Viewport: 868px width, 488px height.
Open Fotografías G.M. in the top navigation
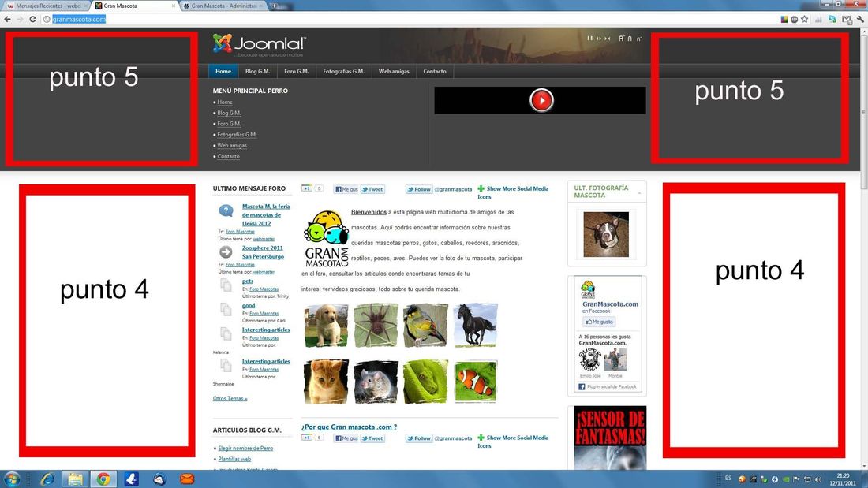344,71
